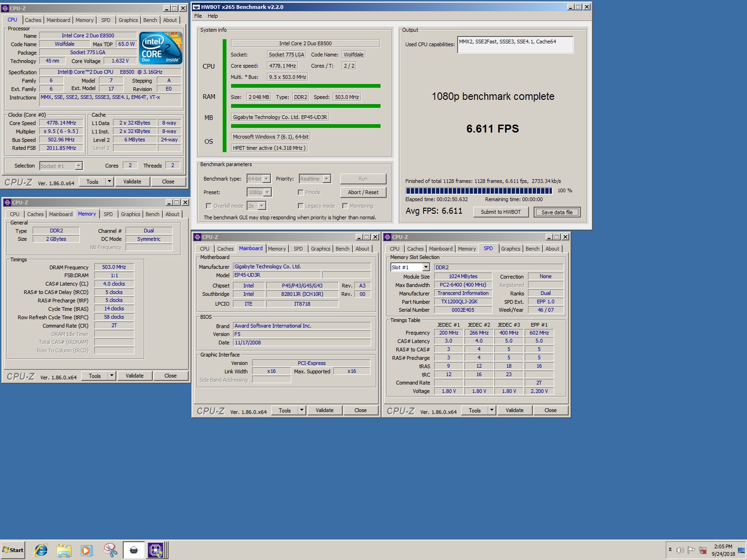Open the File menu in HWBOT
747x560 pixels.
click(x=198, y=16)
